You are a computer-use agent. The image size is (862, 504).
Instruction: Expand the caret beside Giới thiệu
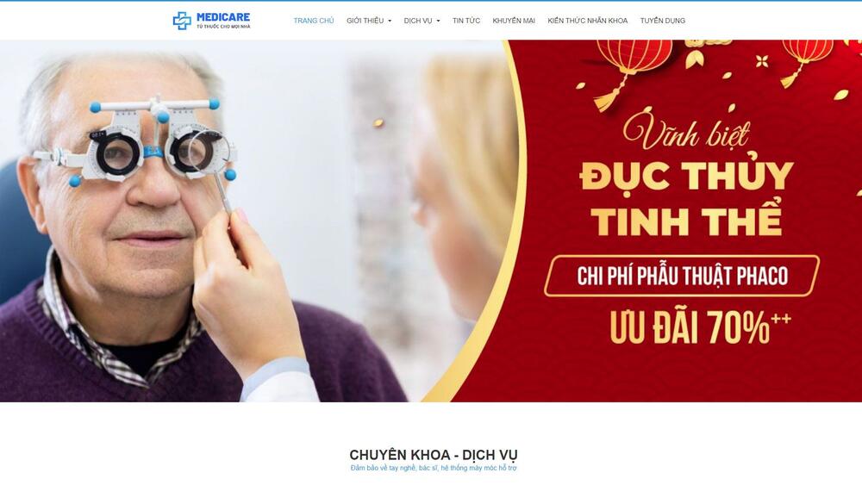pos(390,21)
